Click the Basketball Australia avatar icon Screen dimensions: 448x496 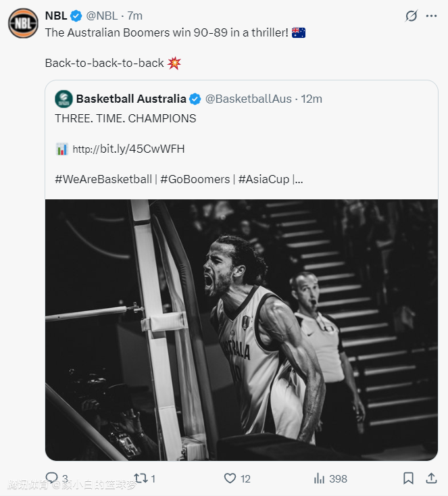click(64, 99)
